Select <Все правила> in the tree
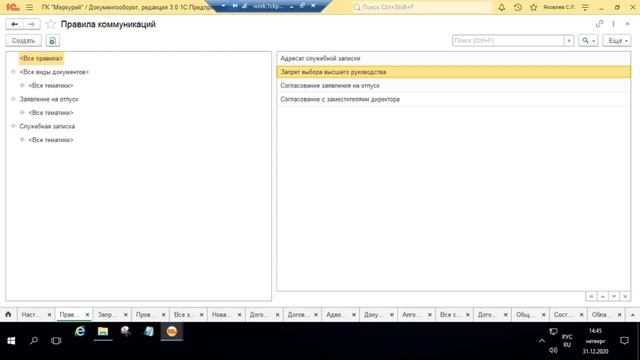640x360 pixels. coord(41,58)
